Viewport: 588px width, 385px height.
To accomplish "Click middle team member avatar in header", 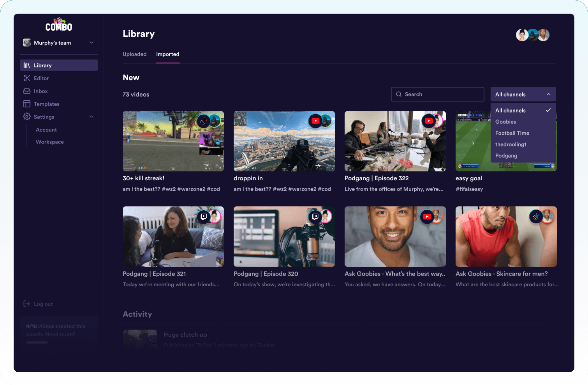I will point(533,35).
